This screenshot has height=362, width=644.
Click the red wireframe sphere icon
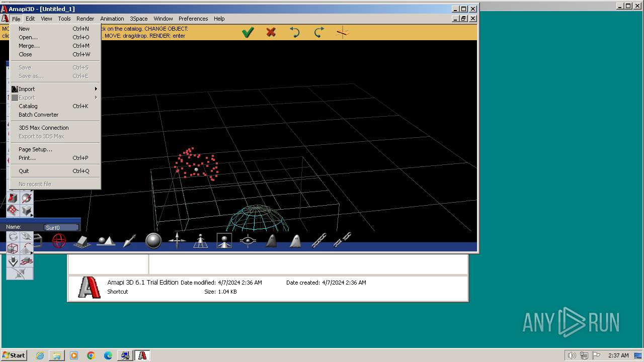pyautogui.click(x=59, y=241)
